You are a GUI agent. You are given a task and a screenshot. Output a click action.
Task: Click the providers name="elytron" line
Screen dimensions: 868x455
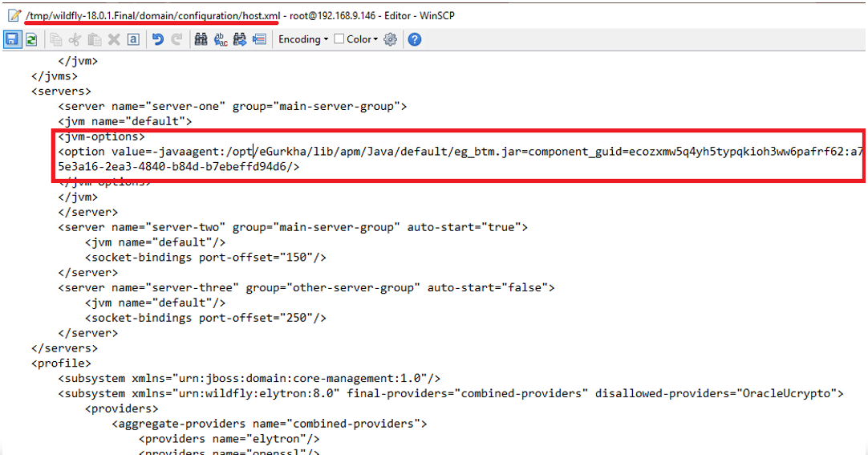click(x=229, y=439)
